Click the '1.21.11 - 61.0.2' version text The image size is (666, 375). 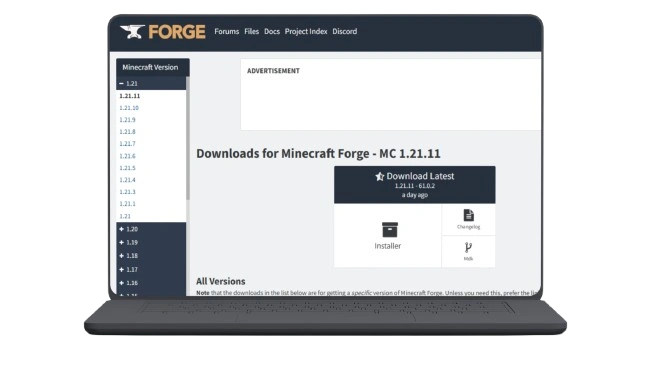[415, 186]
